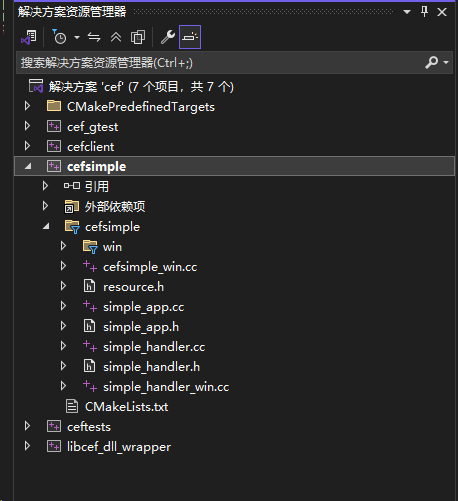
Task: Select the 引用 label
Action: (97, 187)
